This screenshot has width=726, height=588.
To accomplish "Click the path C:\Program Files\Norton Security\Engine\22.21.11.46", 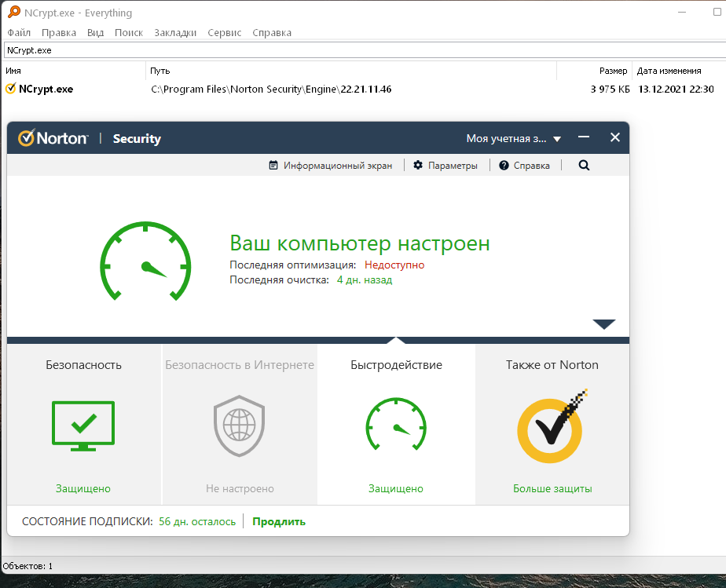I will tap(271, 89).
